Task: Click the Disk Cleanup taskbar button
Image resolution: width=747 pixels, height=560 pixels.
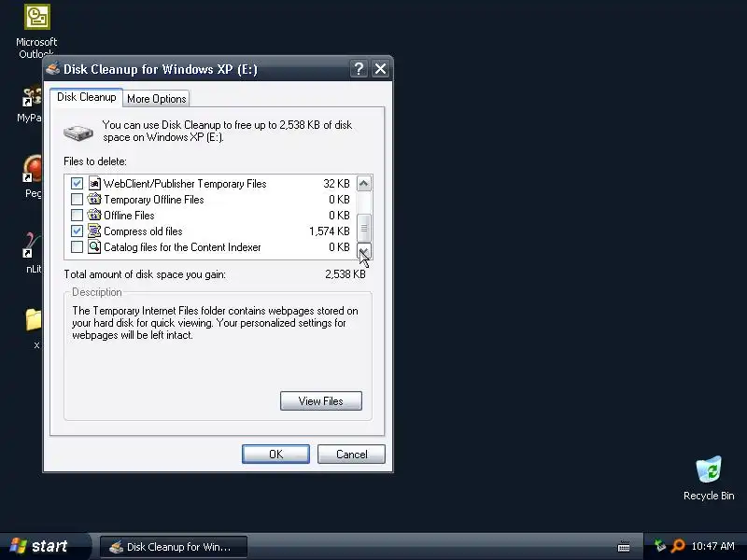Action: click(x=174, y=547)
